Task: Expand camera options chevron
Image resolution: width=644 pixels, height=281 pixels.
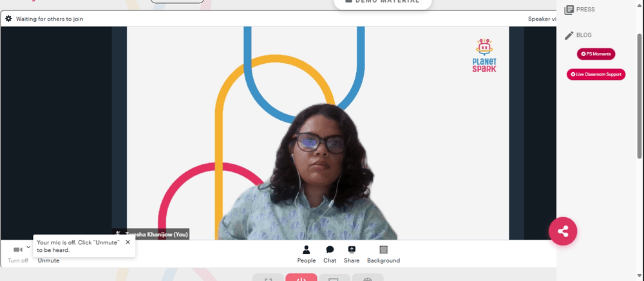Action: click(28, 247)
